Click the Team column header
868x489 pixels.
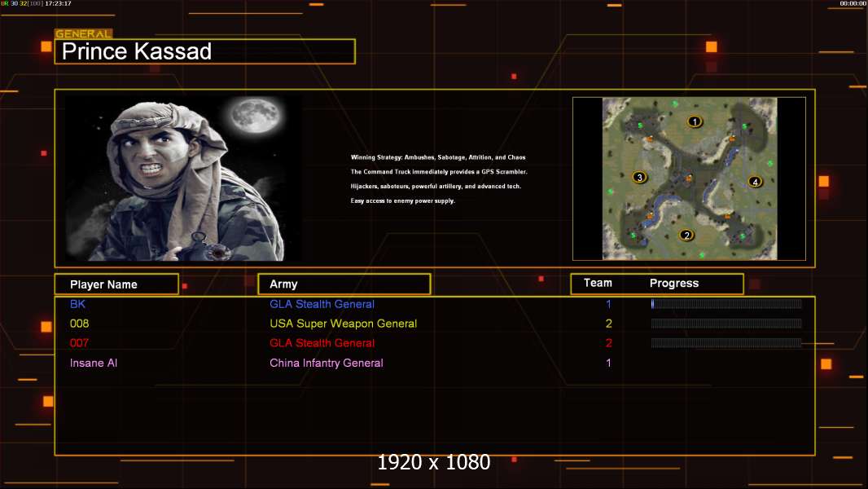(598, 283)
